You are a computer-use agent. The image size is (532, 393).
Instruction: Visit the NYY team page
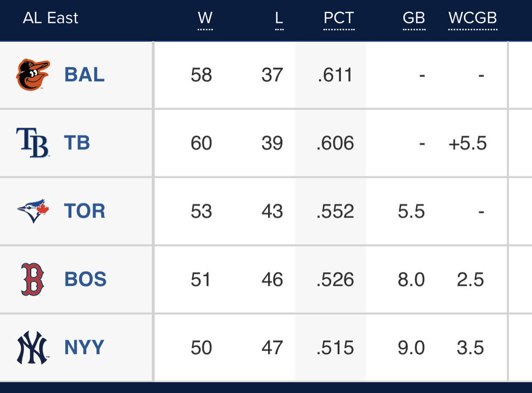tap(84, 348)
